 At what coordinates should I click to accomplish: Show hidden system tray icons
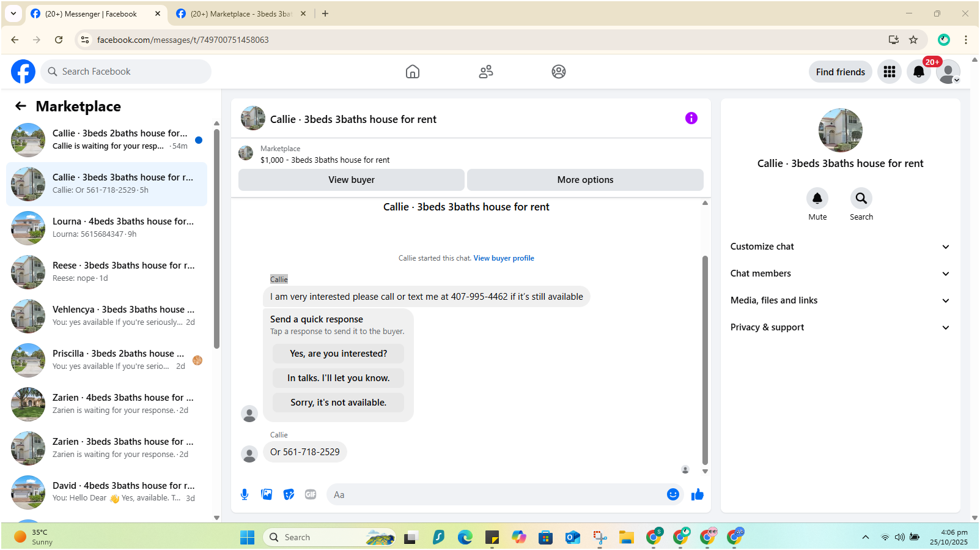865,537
